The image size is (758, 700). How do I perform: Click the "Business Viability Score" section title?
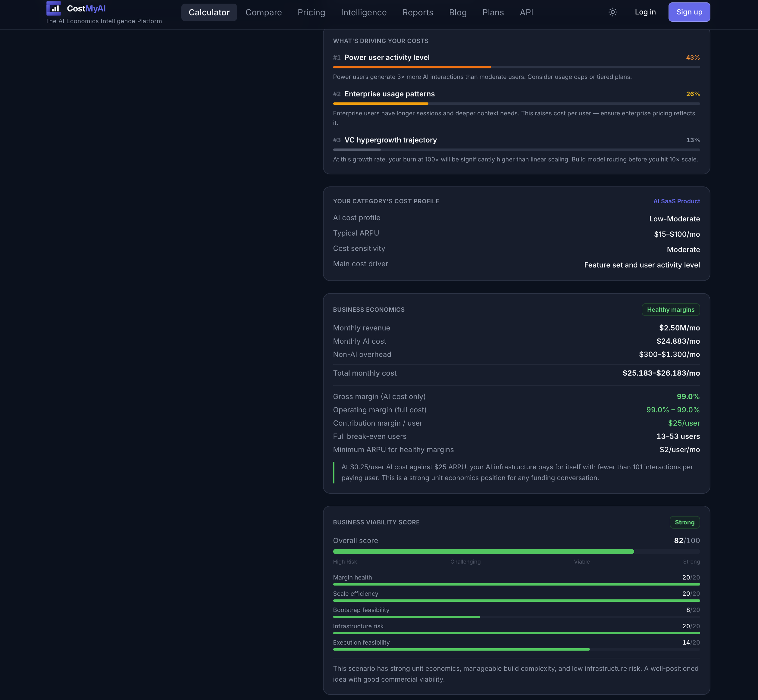pos(376,522)
